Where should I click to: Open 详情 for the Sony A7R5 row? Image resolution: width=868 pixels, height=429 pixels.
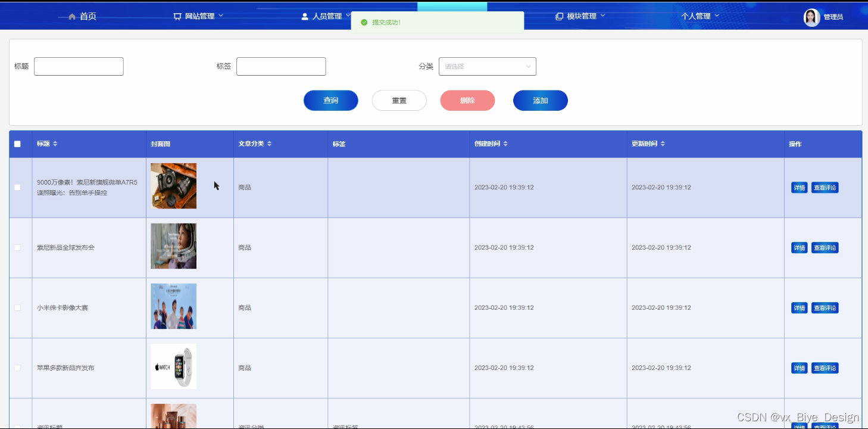(x=799, y=188)
